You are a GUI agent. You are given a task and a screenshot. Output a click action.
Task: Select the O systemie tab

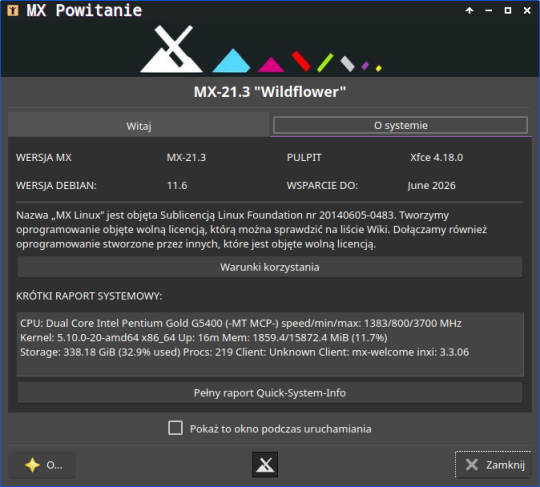401,125
